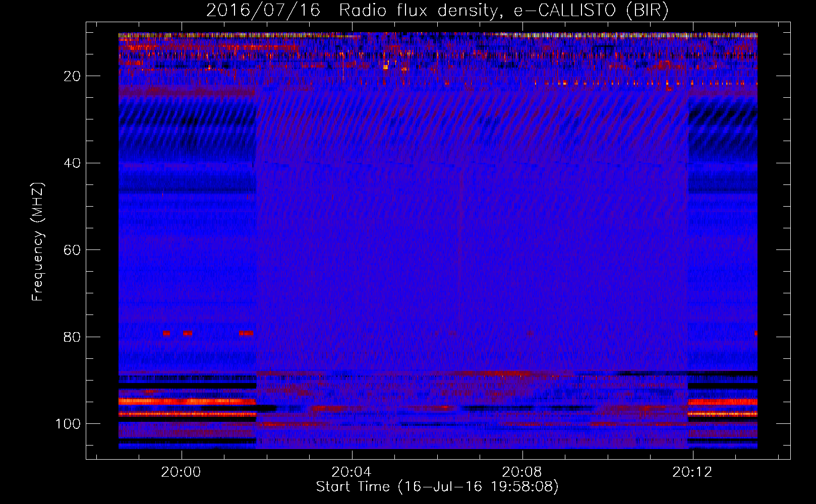Click the '60' frequency tick label
The width and height of the screenshot is (816, 504).
(72, 250)
